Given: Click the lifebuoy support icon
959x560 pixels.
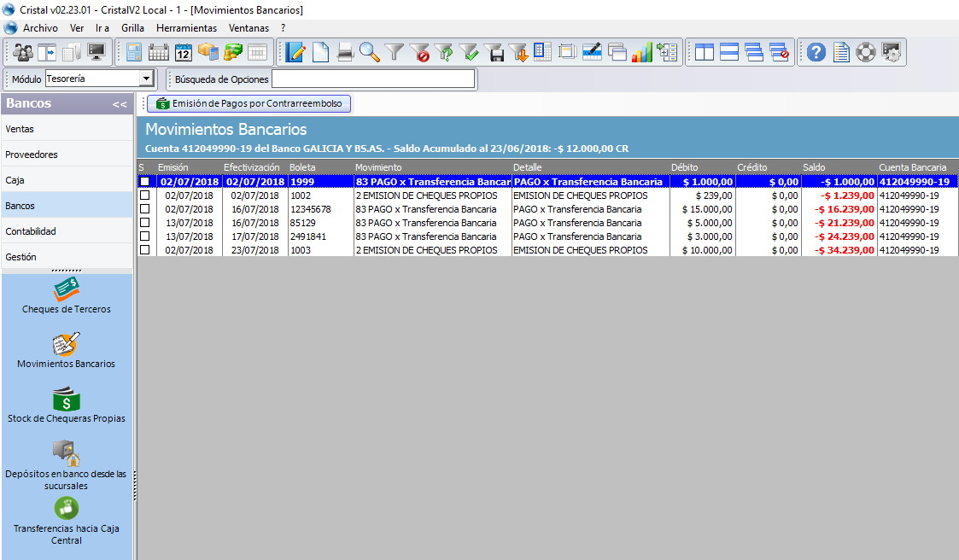Looking at the screenshot, I should 866,52.
